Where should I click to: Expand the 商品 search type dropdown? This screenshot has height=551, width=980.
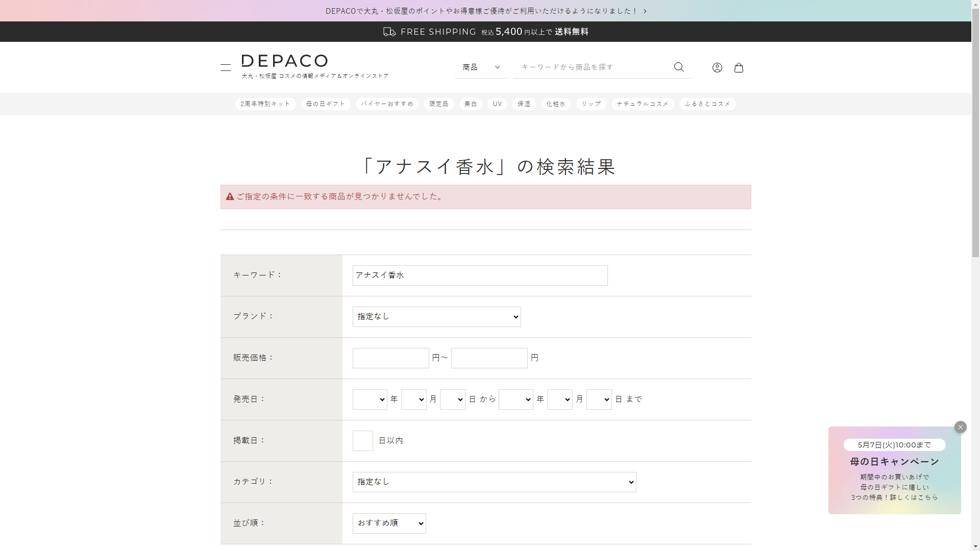click(x=481, y=67)
